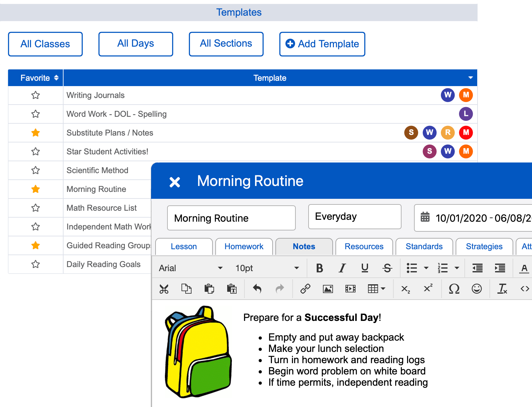Open the Standards tab
Screen dimensions: 532x407
click(x=424, y=247)
